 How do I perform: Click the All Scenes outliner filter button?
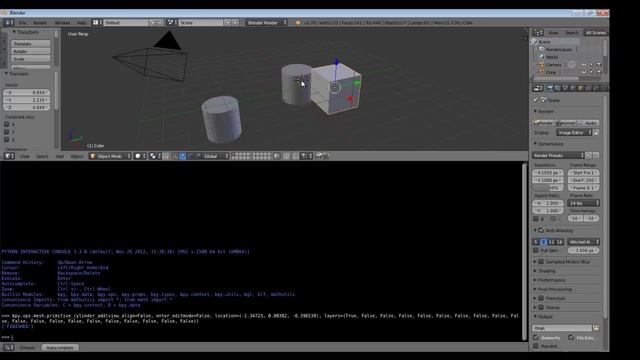pyautogui.click(x=596, y=33)
